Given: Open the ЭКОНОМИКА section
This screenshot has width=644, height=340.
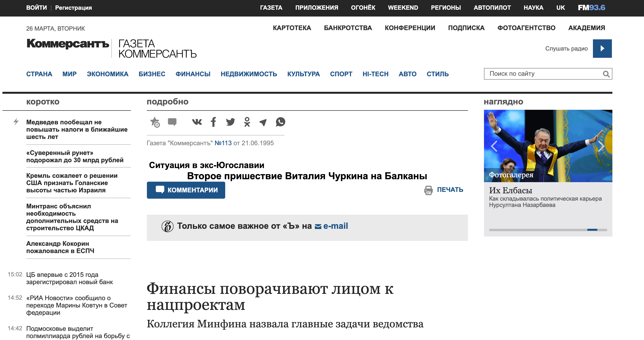Looking at the screenshot, I should pos(107,74).
